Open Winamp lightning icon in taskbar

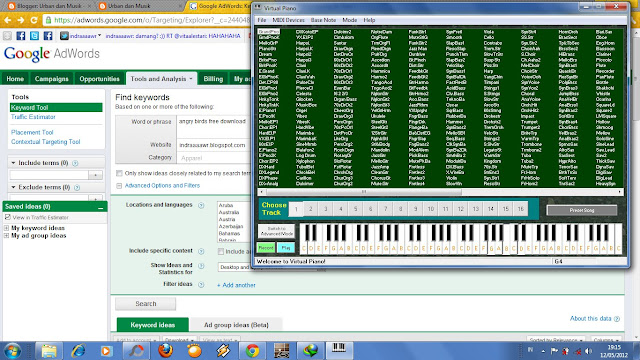pos(223,351)
